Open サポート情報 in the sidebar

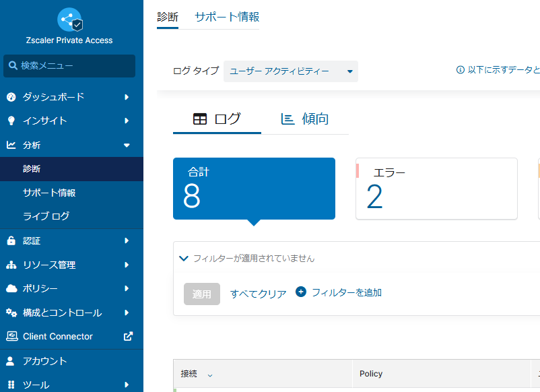pyautogui.click(x=71, y=193)
